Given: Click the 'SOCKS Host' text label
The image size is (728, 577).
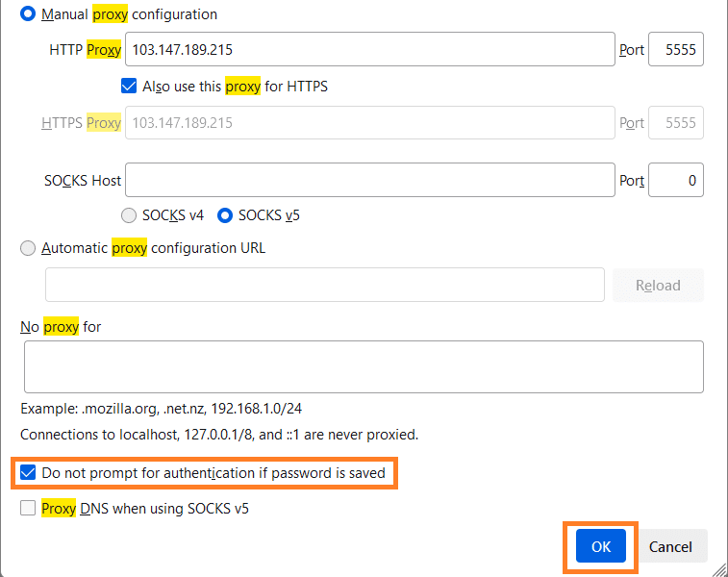Looking at the screenshot, I should [83, 180].
